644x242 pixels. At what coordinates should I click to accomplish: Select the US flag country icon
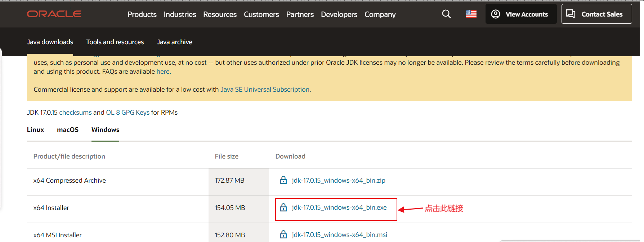pyautogui.click(x=471, y=14)
